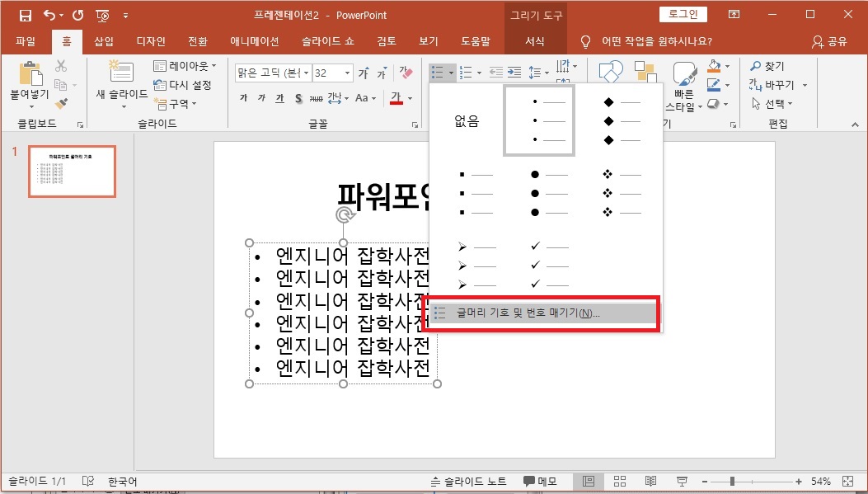Switch to 서식 format tab
The height and width of the screenshot is (494, 868).
pyautogui.click(x=535, y=41)
